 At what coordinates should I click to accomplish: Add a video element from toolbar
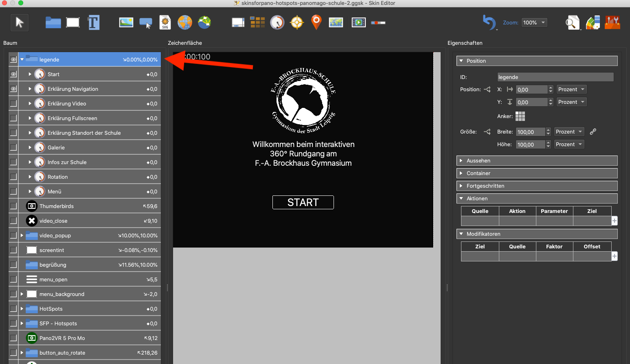point(359,22)
